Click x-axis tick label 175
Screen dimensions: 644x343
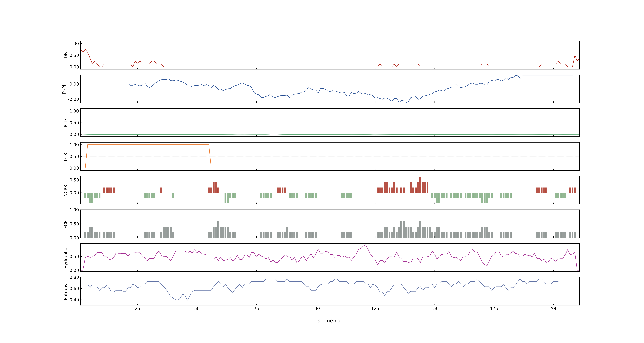point(494,308)
